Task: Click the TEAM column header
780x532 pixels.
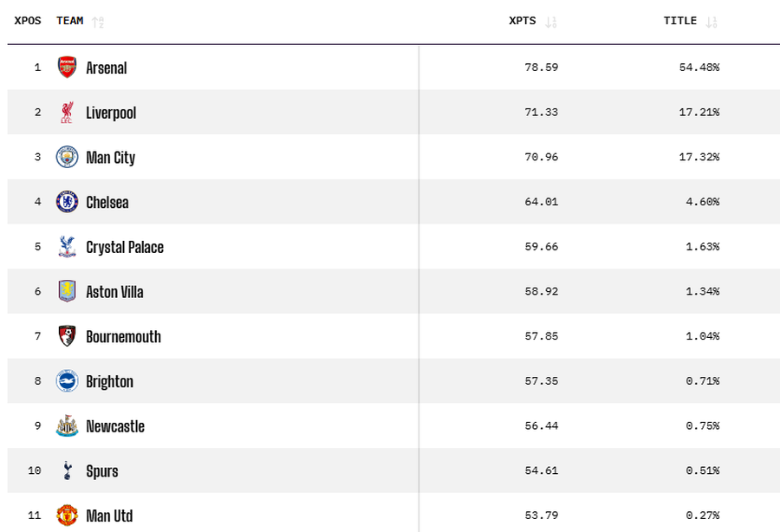Action: tap(70, 21)
